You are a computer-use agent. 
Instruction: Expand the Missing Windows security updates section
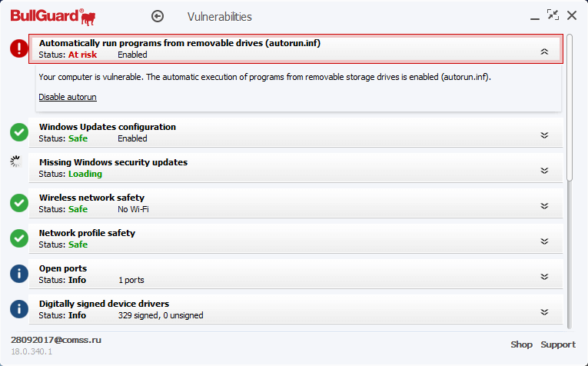point(544,170)
